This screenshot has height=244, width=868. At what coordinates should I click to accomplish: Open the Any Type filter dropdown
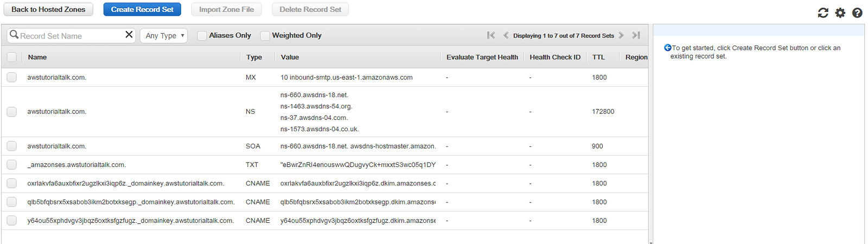click(x=164, y=36)
